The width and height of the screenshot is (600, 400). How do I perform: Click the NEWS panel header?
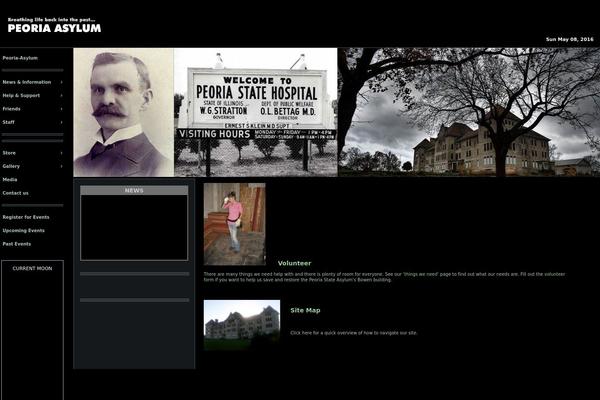pyautogui.click(x=134, y=191)
